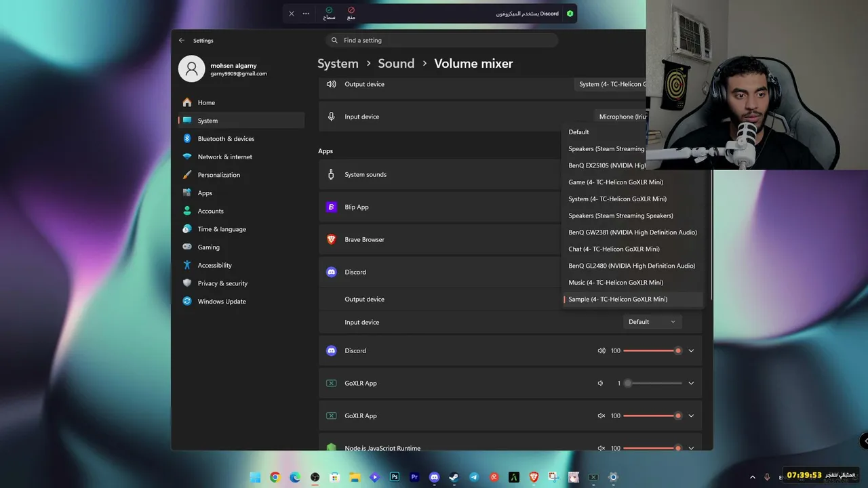Open the Input device Microphone dropdown
The height and width of the screenshot is (488, 868).
620,117
